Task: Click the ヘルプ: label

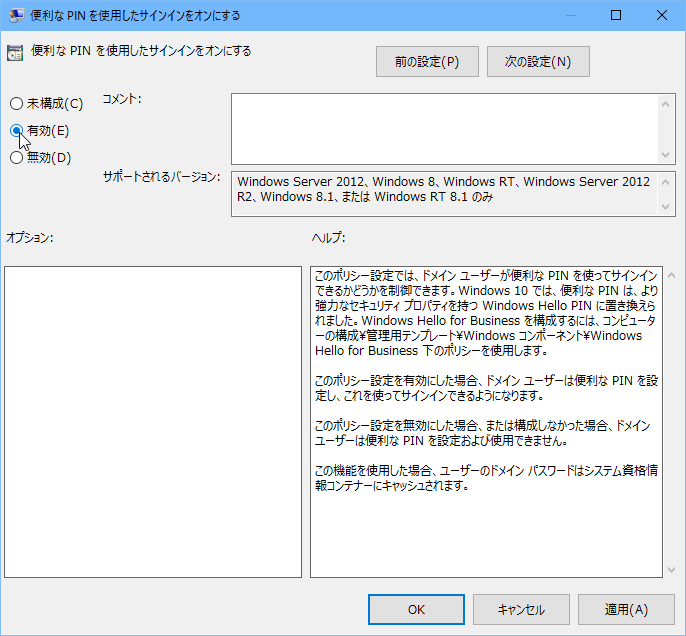Action: [x=329, y=238]
